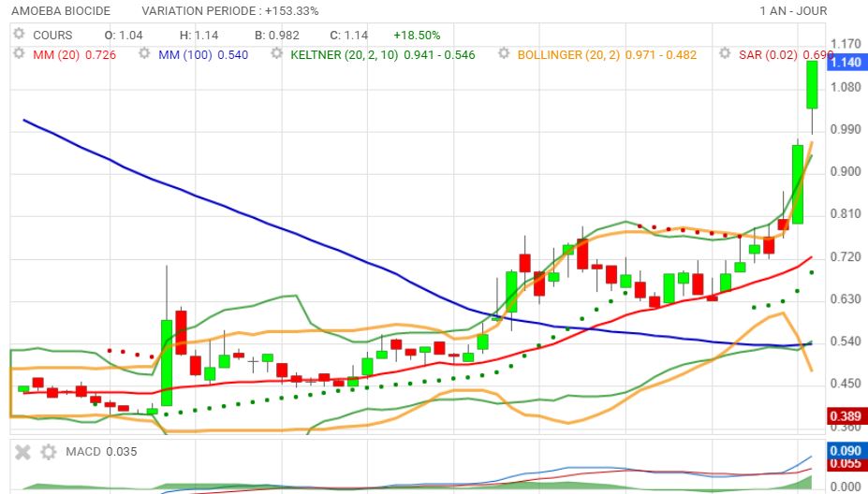Open settings gear for BOLLINGER indicator
The width and height of the screenshot is (868, 494).
click(x=503, y=54)
